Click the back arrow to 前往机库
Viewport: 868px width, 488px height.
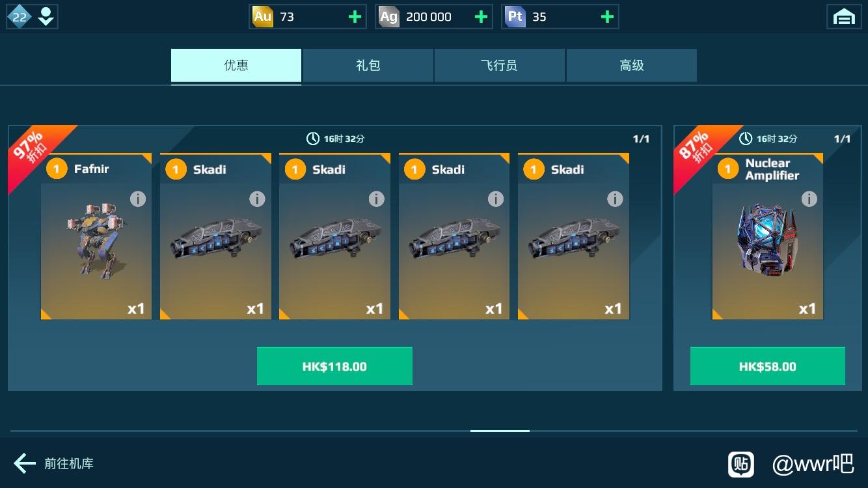[x=25, y=463]
